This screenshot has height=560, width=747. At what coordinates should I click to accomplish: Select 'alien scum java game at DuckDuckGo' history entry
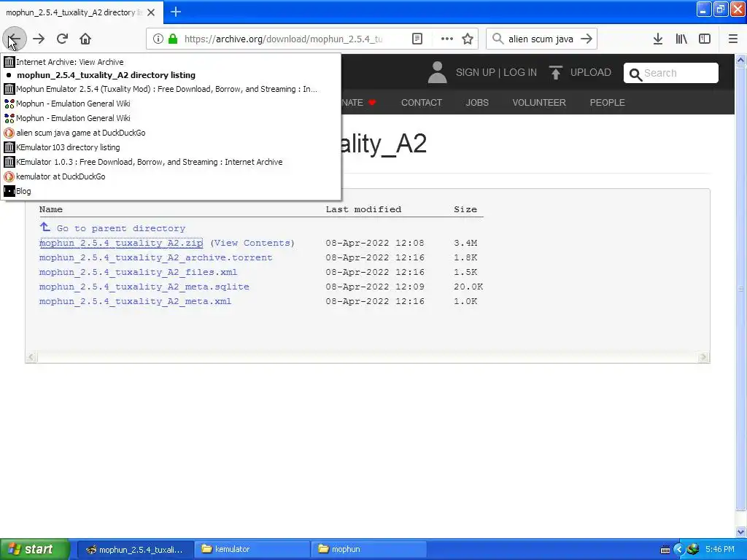pos(171,133)
